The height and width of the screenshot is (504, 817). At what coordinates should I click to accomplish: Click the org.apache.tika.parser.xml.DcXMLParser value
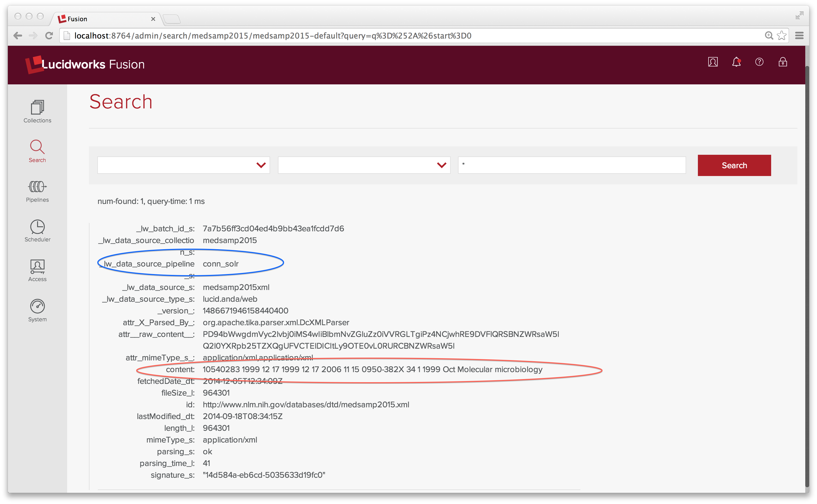(x=276, y=323)
